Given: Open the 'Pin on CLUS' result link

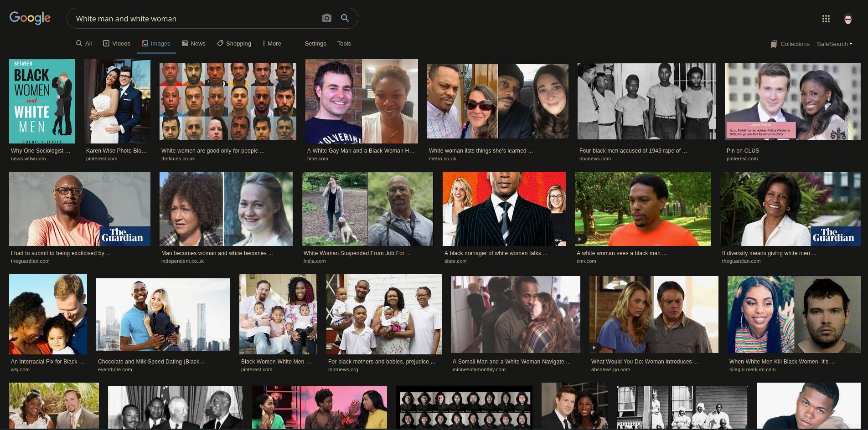Looking at the screenshot, I should coord(743,151).
